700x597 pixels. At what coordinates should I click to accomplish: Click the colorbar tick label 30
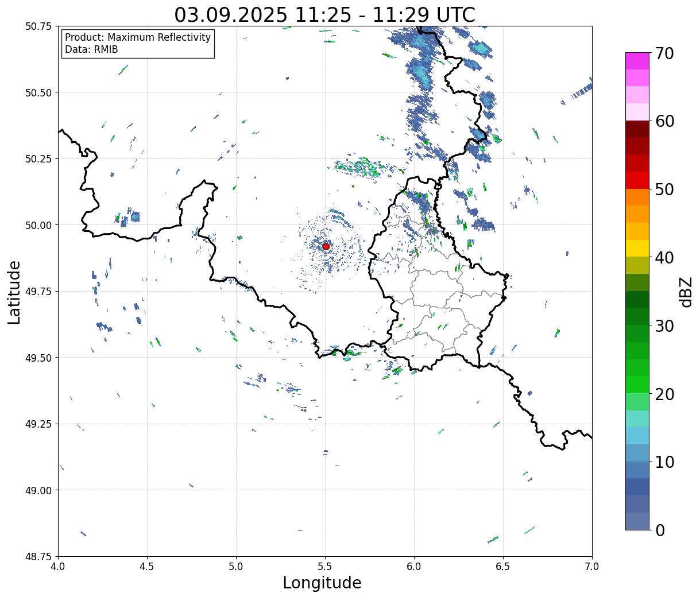point(664,326)
